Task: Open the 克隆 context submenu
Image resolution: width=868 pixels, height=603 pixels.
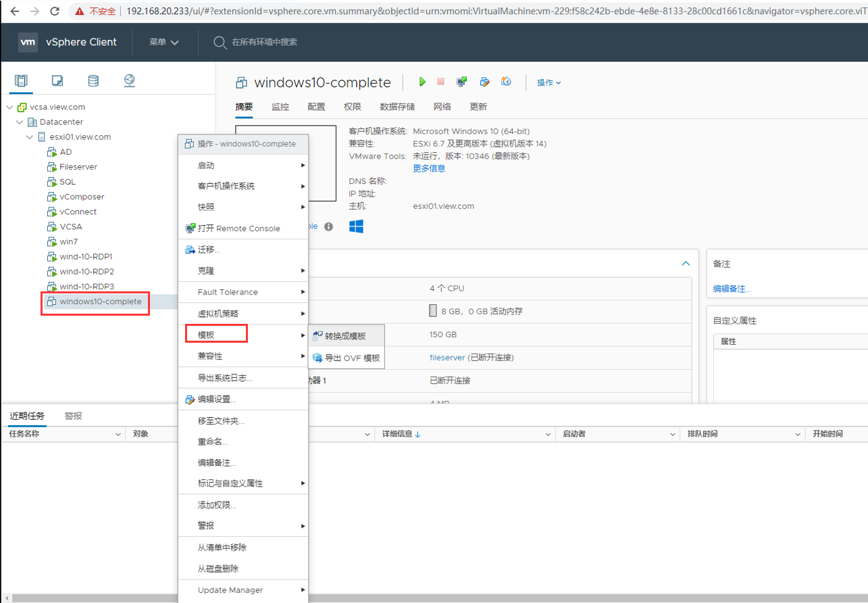Action: [x=243, y=270]
